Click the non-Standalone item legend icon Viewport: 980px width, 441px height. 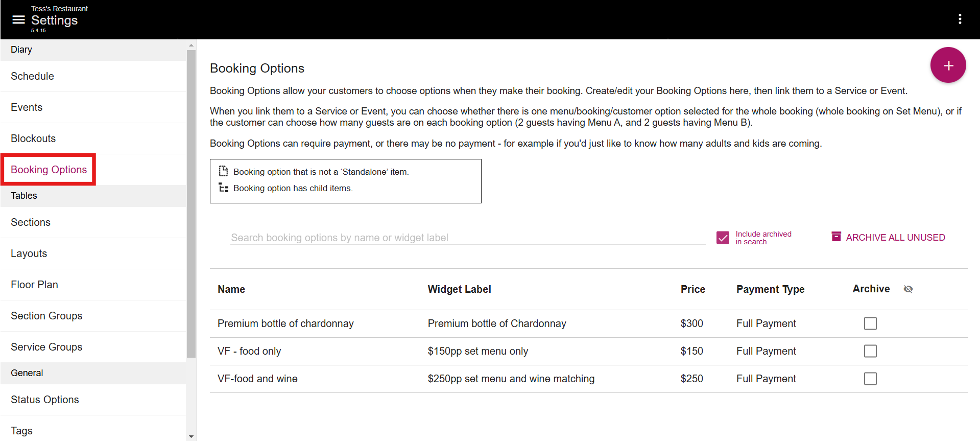[223, 171]
